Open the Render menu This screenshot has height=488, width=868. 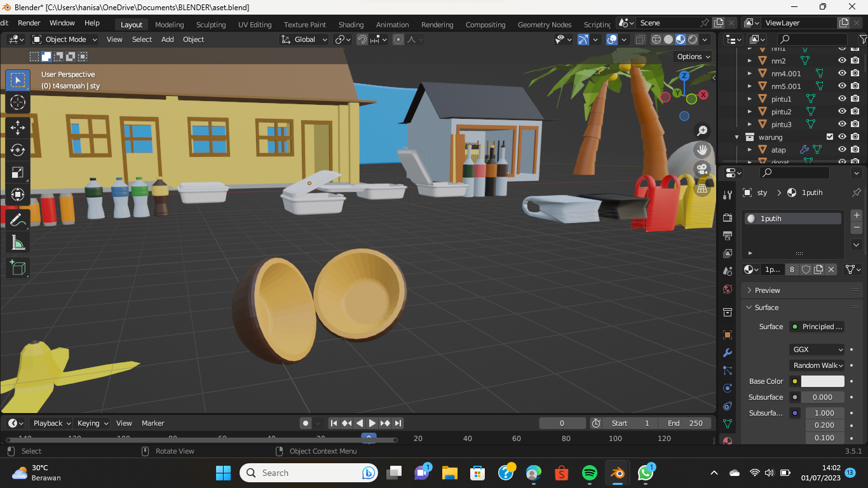point(29,23)
